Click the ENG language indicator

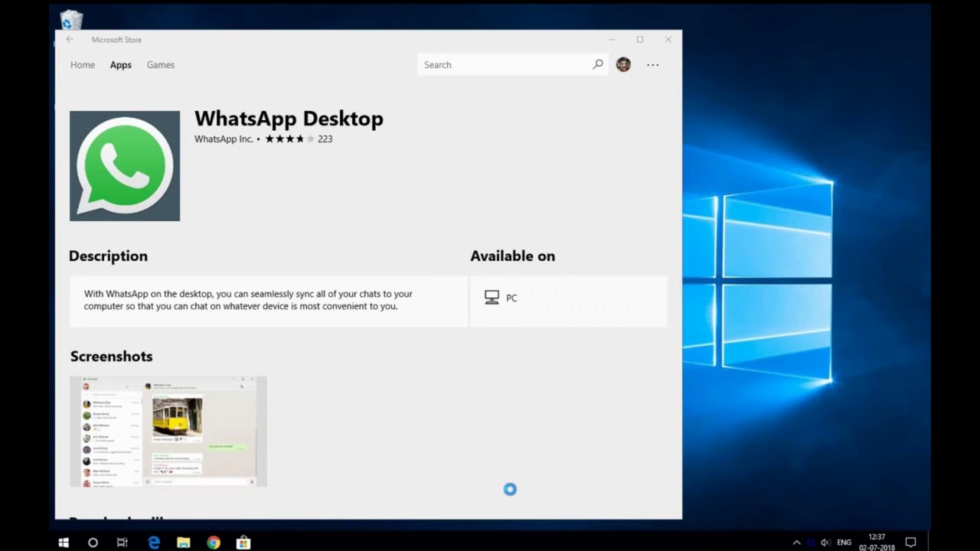844,543
